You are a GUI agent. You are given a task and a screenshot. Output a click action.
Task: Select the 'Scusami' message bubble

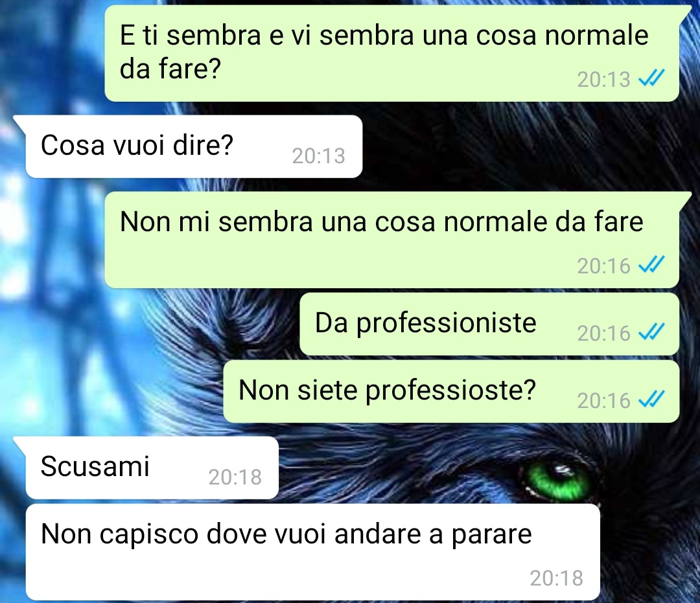pos(152,468)
